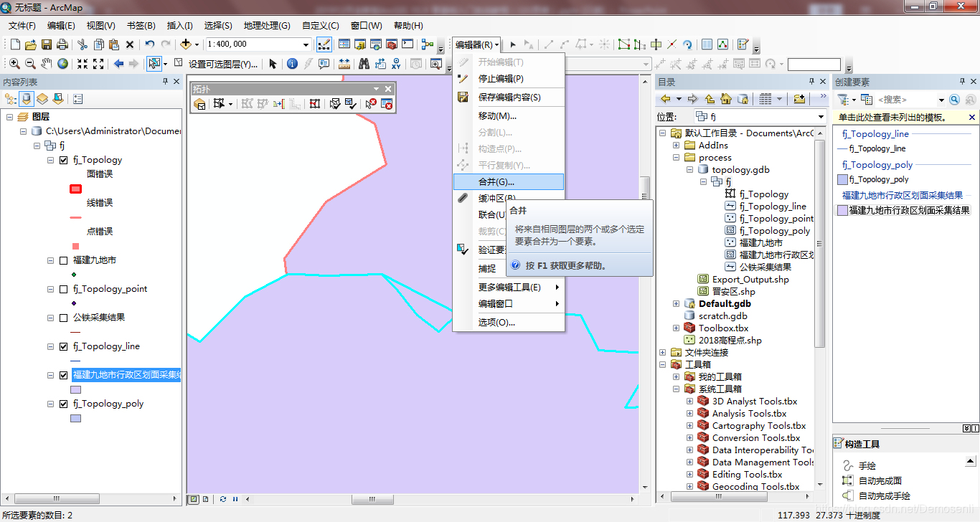This screenshot has width=980, height=522.
Task: Click fj_Topology_poly purple symbol swatch
Action: [75, 418]
